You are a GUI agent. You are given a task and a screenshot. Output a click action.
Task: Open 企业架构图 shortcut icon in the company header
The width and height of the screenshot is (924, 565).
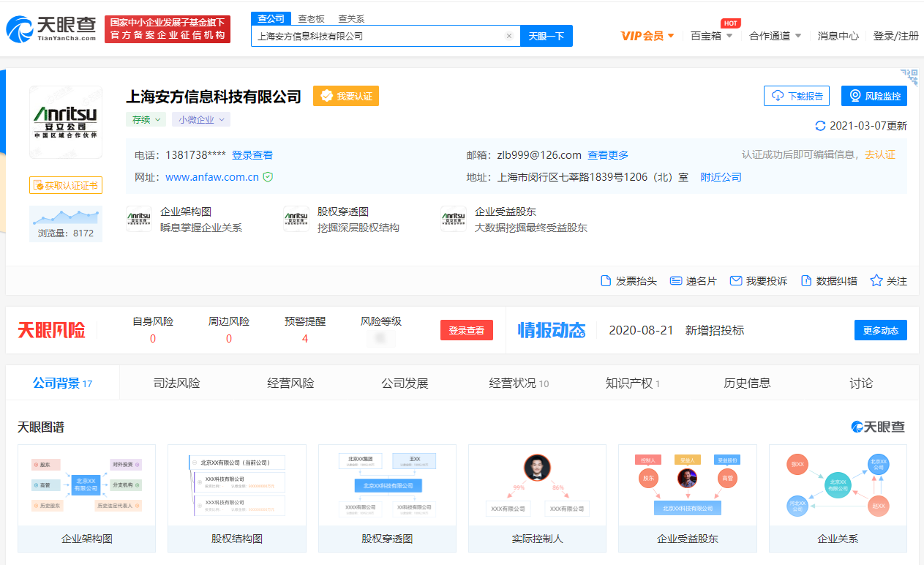(x=138, y=219)
